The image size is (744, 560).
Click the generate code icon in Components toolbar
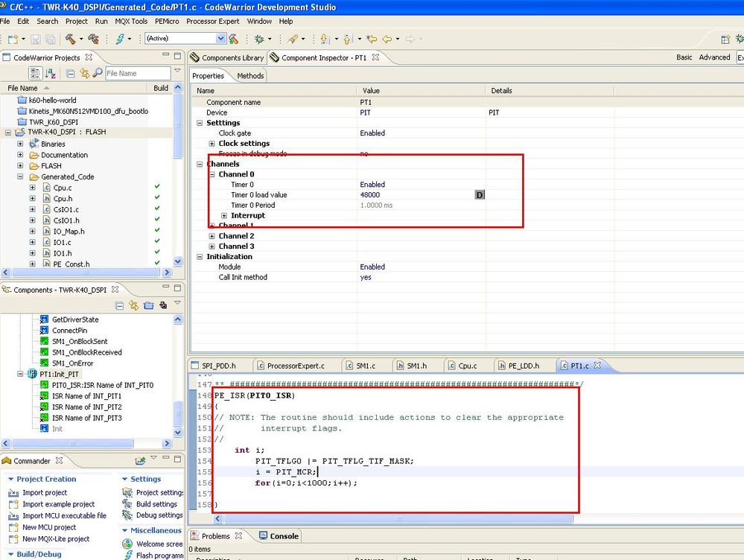[163, 305]
